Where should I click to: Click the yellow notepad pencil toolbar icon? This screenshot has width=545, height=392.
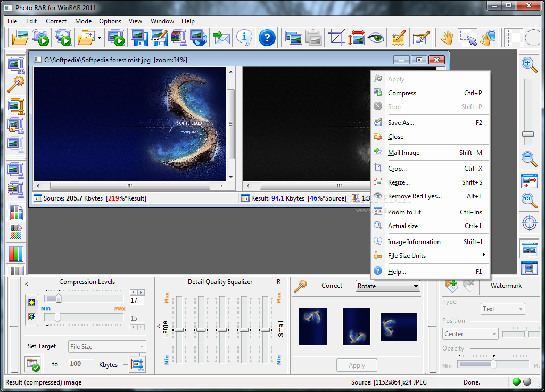[398, 38]
